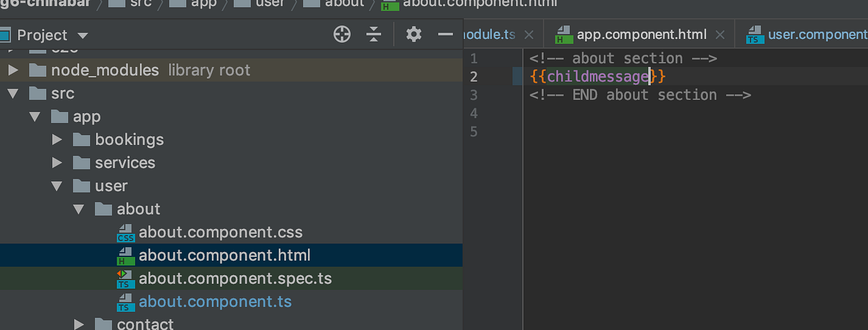Click the app breadcrumb
The width and height of the screenshot is (868, 330).
[204, 3]
